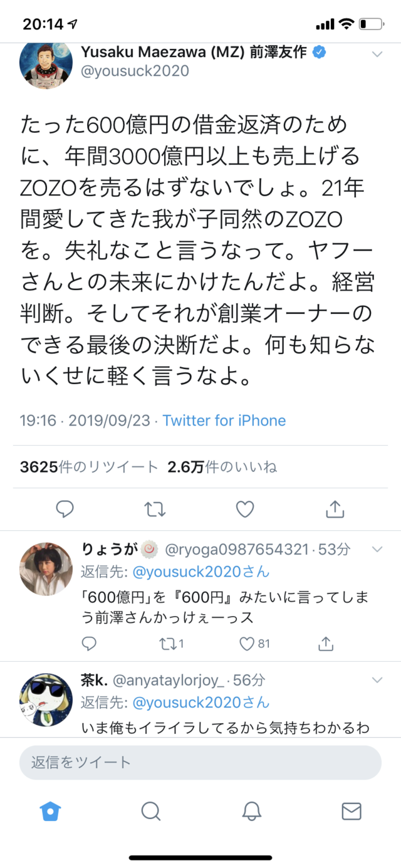Open the Messages envelope tab
Screen dimensions: 401x868
(x=351, y=812)
